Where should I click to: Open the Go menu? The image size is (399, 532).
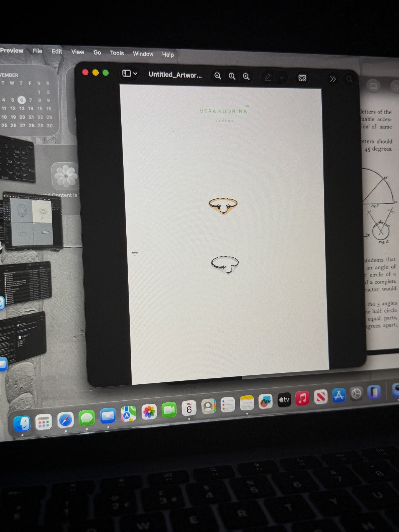(x=97, y=53)
